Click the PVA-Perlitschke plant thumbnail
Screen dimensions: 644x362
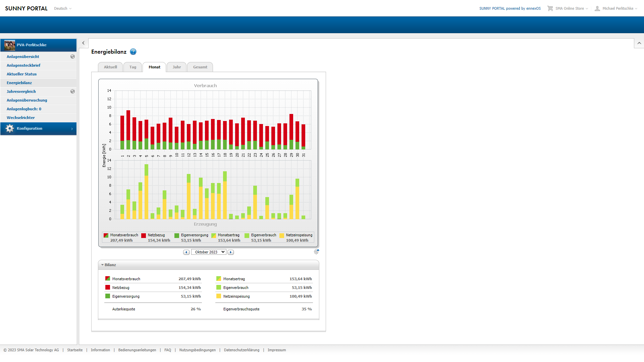(10, 45)
